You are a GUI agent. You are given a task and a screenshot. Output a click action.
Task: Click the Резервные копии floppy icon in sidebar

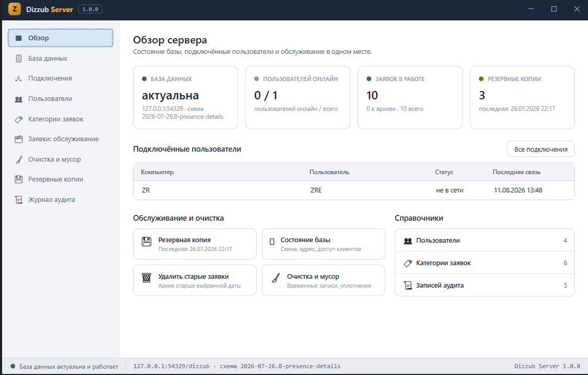18,179
